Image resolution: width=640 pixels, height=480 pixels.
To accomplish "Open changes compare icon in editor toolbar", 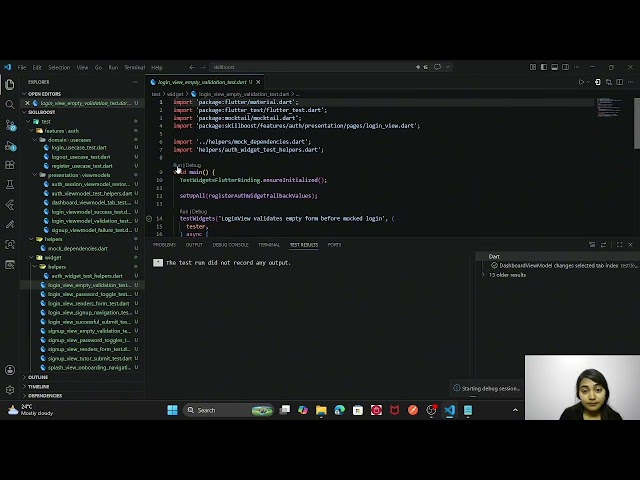I will (609, 82).
